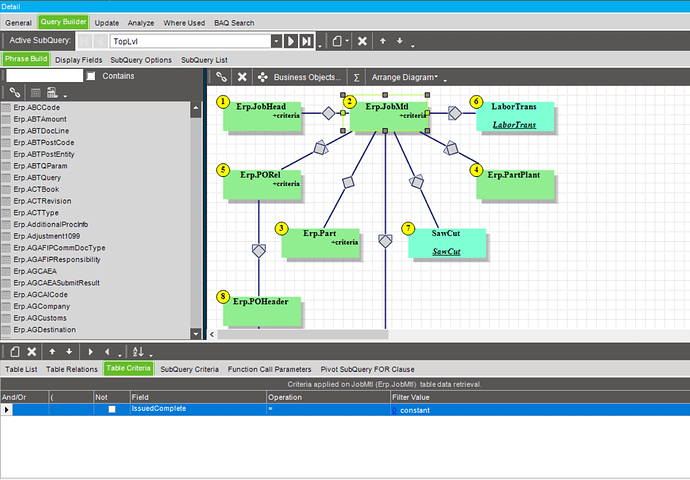
Task: Move subquery up arrow in top toolbar
Action: (383, 41)
